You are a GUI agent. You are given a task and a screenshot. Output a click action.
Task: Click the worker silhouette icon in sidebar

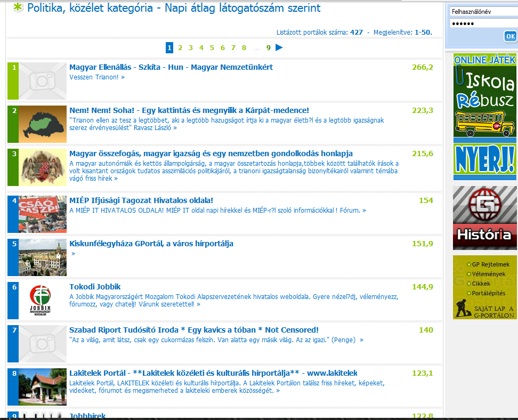[x=463, y=308]
